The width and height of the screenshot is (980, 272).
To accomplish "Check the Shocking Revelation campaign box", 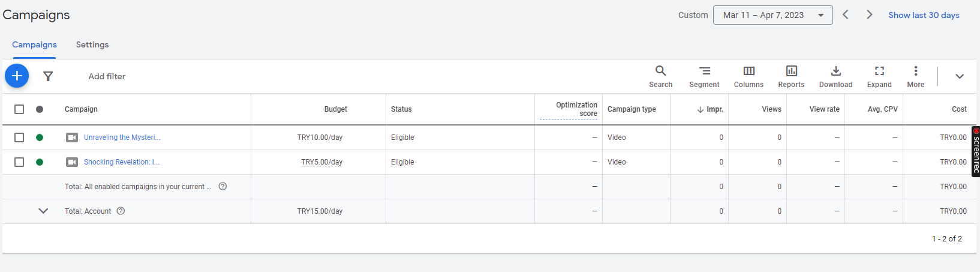I will click(19, 162).
